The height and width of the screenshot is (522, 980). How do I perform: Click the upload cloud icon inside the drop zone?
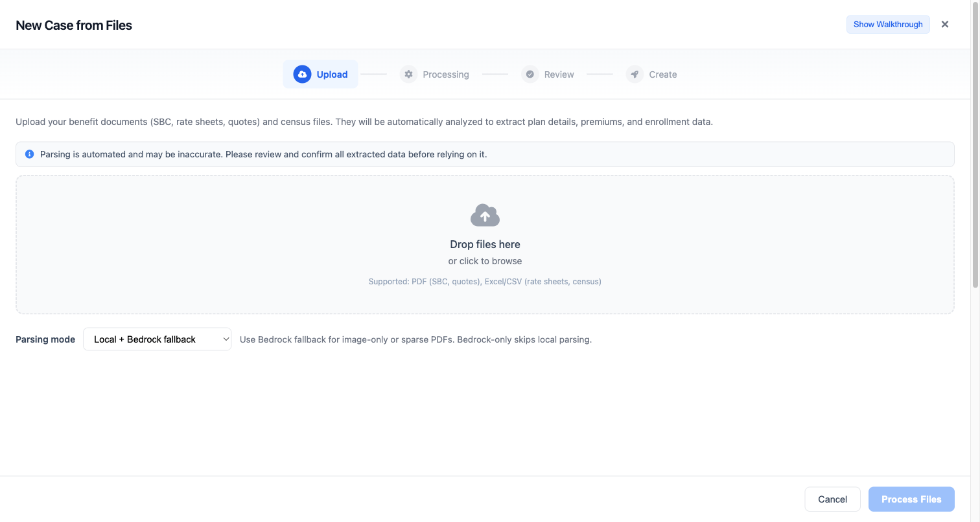485,215
